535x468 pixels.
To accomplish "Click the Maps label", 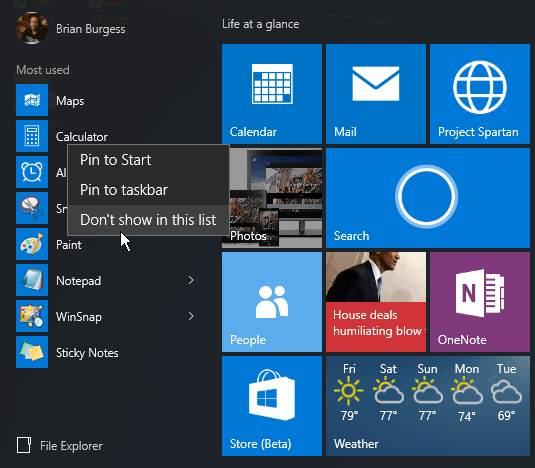I will coord(70,101).
